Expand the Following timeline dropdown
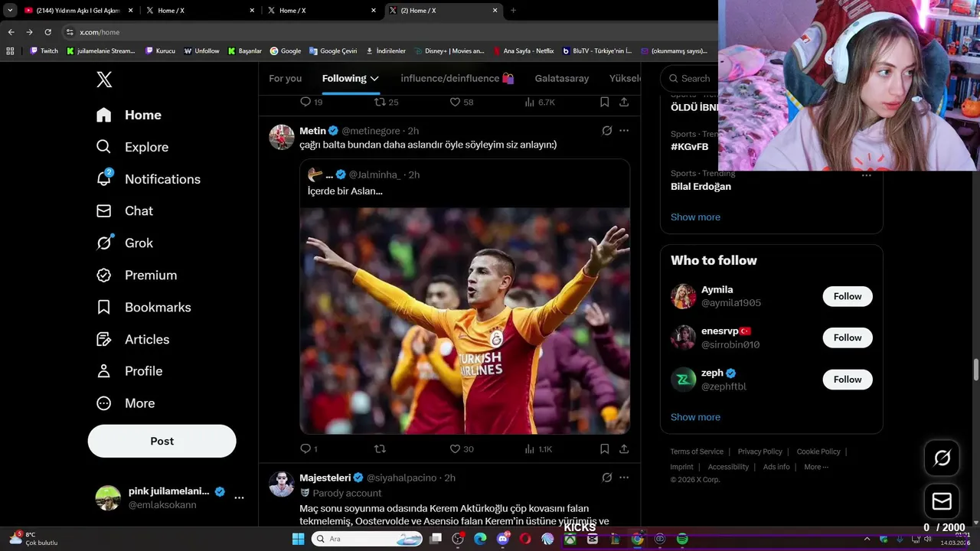Screen dimensions: 980x551 pos(374,79)
